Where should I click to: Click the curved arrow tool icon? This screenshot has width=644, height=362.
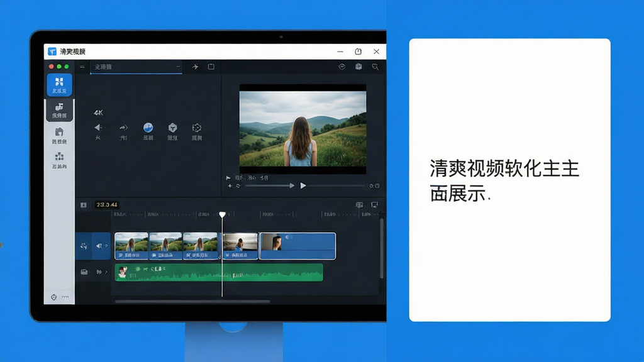tap(123, 128)
